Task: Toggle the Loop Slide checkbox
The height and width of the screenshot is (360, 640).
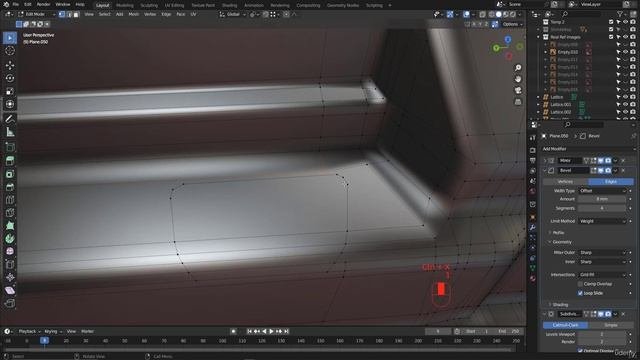Action: [x=580, y=293]
